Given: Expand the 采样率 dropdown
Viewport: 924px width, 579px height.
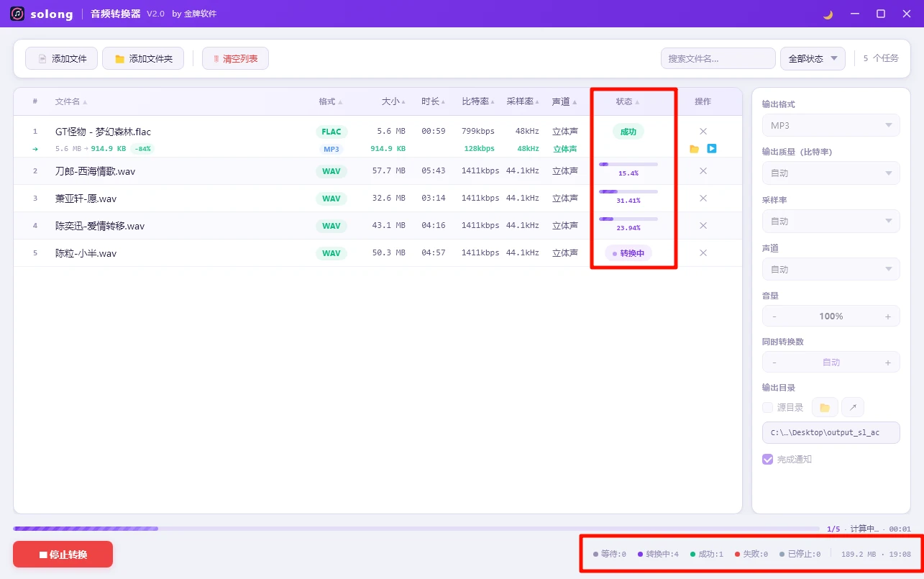Looking at the screenshot, I should pos(831,222).
